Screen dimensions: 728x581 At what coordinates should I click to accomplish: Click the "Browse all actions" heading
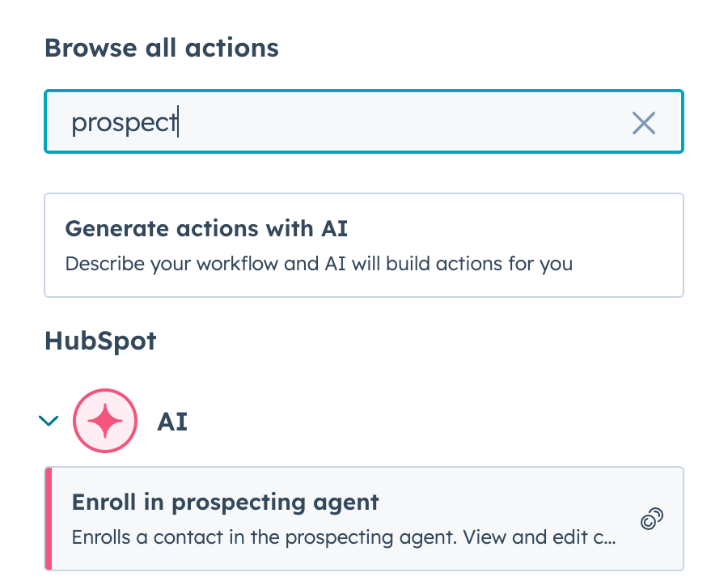162,48
